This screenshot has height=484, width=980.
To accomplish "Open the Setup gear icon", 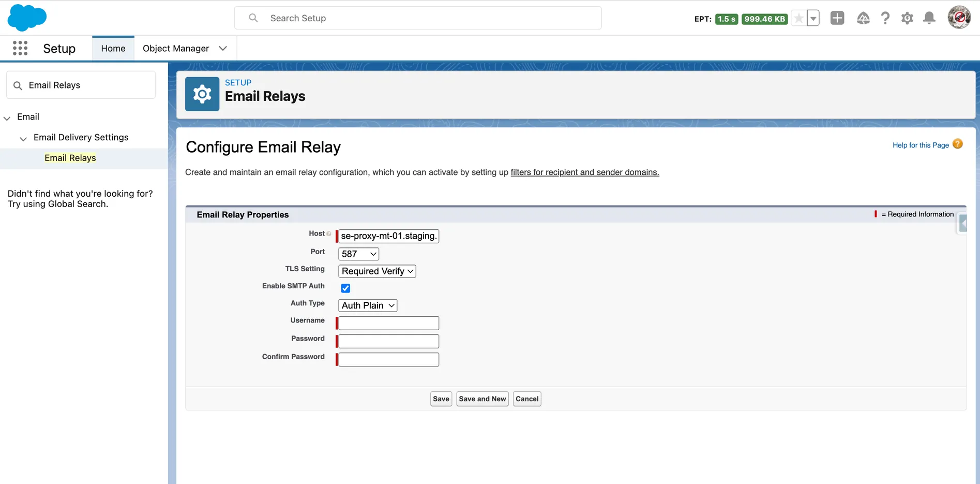I will pos(907,18).
